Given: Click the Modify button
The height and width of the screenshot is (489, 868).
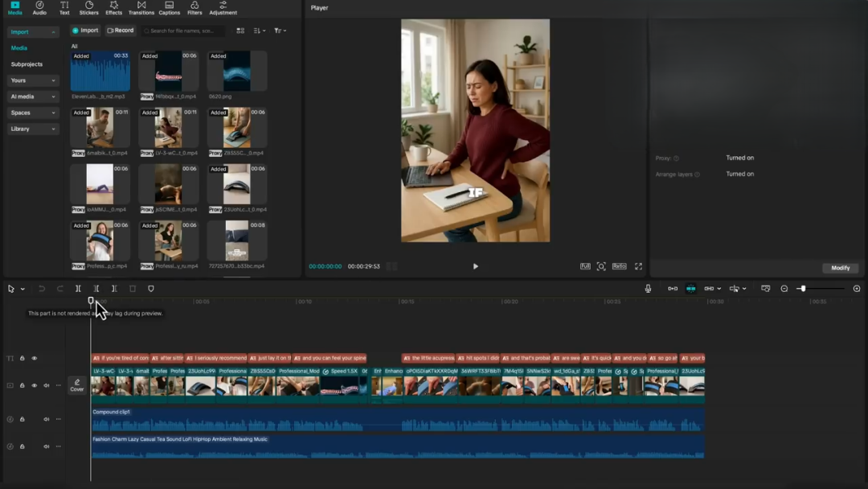Looking at the screenshot, I should click(840, 268).
